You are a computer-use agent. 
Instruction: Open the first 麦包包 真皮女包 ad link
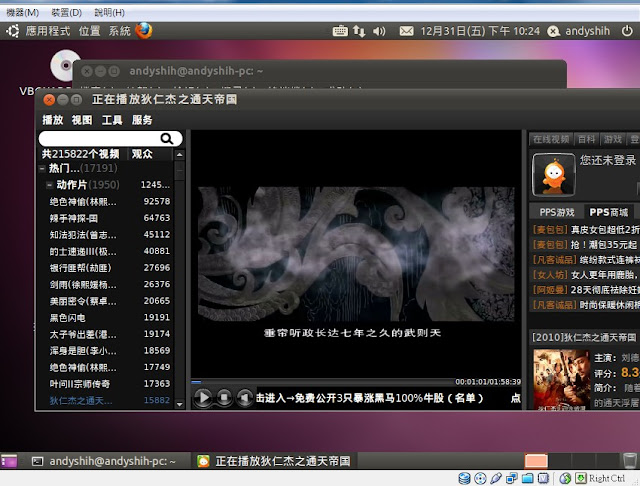[586, 230]
